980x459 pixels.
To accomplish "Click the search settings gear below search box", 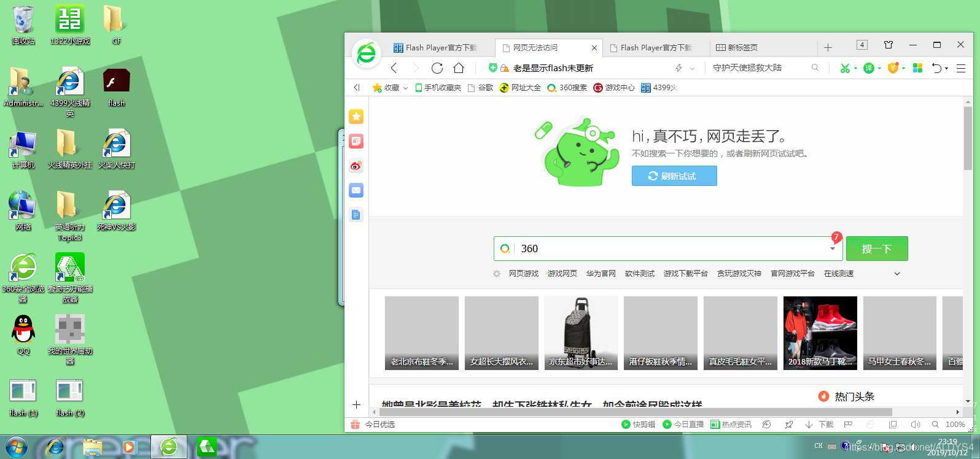I will pos(497,274).
